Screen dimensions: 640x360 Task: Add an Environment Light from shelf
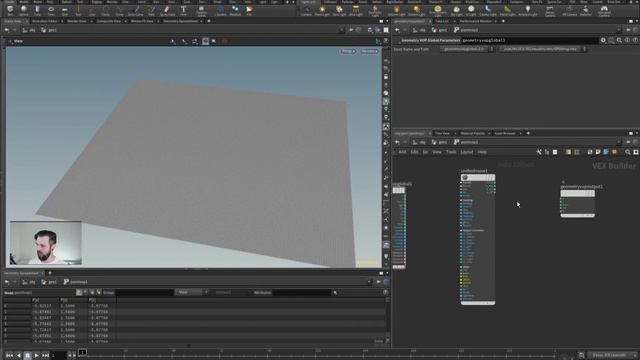pyautogui.click(x=438, y=10)
